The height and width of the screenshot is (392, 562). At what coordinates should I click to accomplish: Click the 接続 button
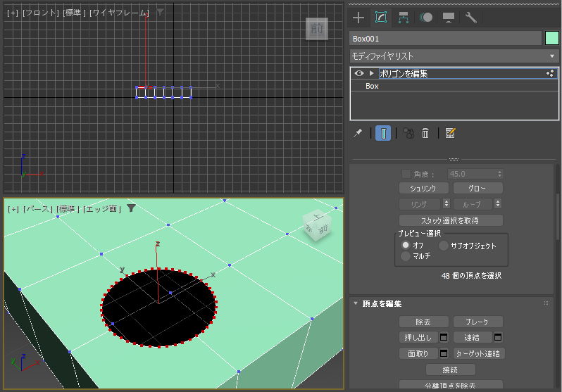pos(451,369)
